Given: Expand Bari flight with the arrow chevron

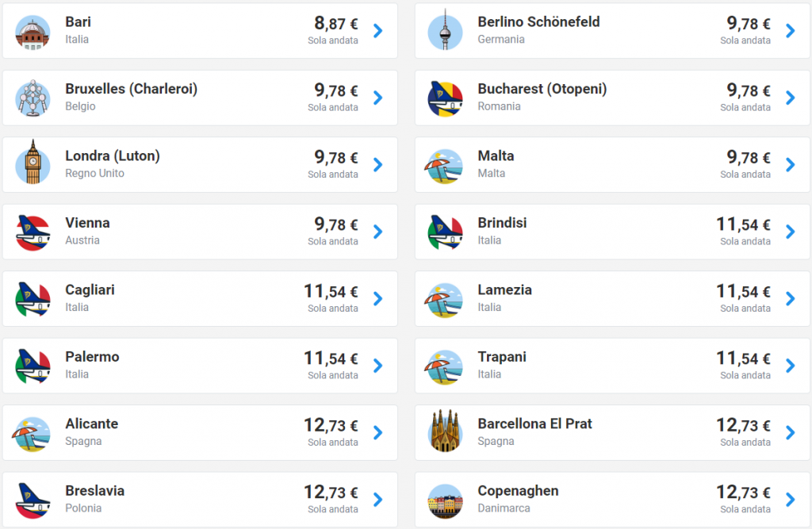Looking at the screenshot, I should click(x=378, y=31).
